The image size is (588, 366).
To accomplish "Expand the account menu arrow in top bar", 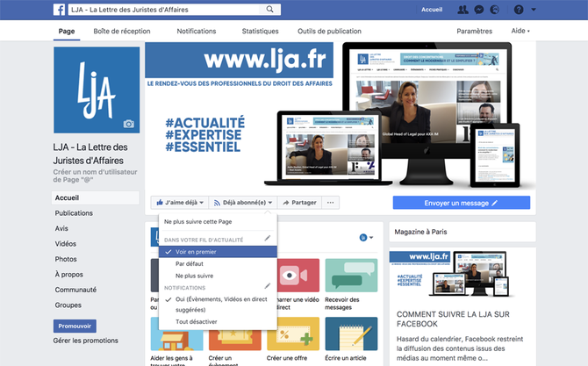I will point(534,10).
